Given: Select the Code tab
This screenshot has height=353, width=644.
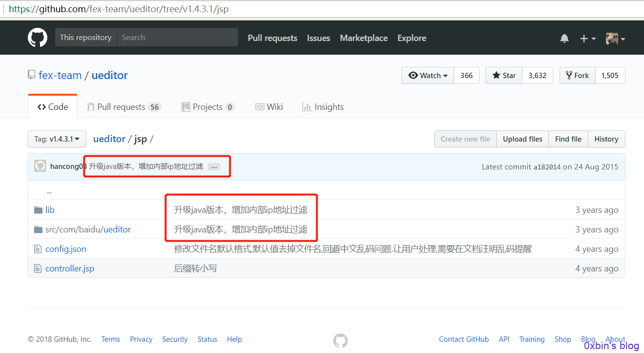Looking at the screenshot, I should click(53, 106).
